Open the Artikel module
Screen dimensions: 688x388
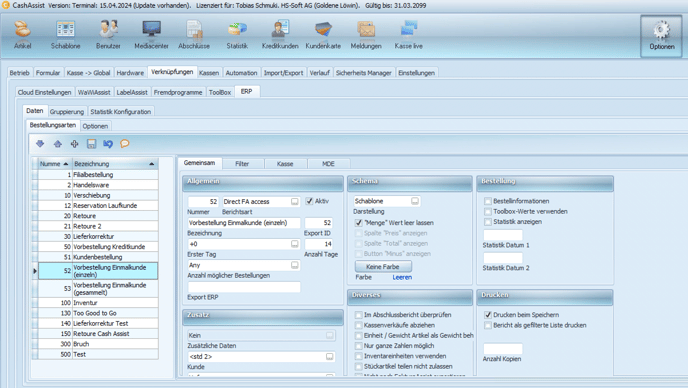22,35
